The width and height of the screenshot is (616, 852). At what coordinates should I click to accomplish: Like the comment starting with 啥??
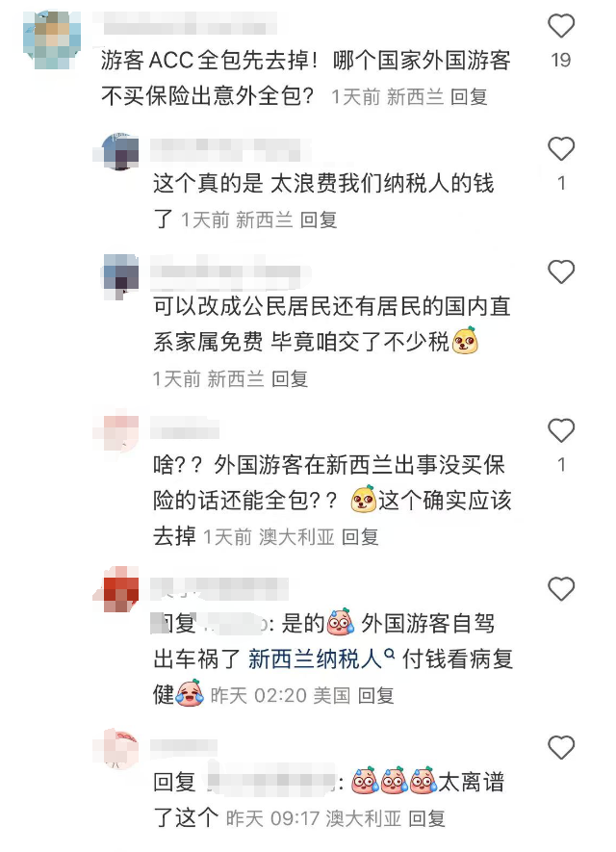[x=561, y=430]
